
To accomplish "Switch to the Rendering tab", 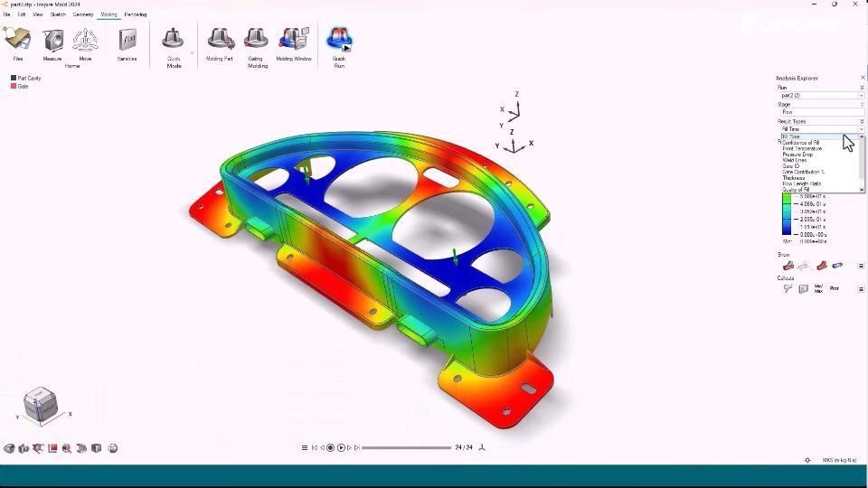I will point(135,14).
